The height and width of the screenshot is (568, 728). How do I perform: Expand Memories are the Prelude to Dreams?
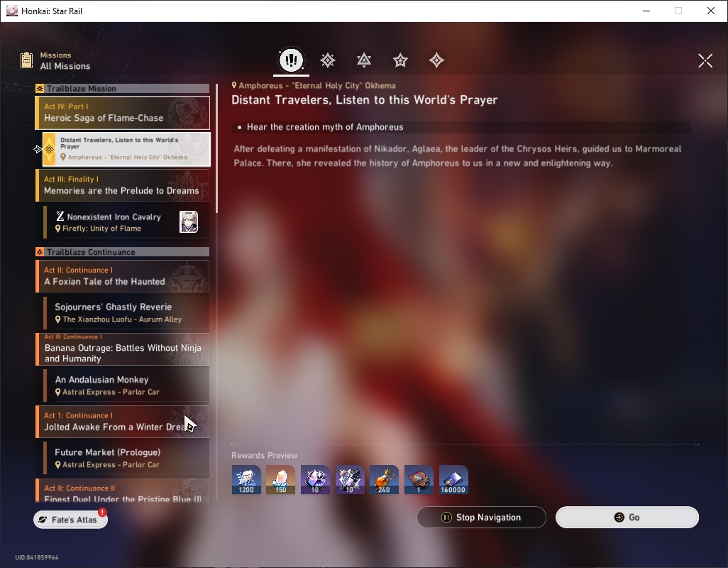123,185
